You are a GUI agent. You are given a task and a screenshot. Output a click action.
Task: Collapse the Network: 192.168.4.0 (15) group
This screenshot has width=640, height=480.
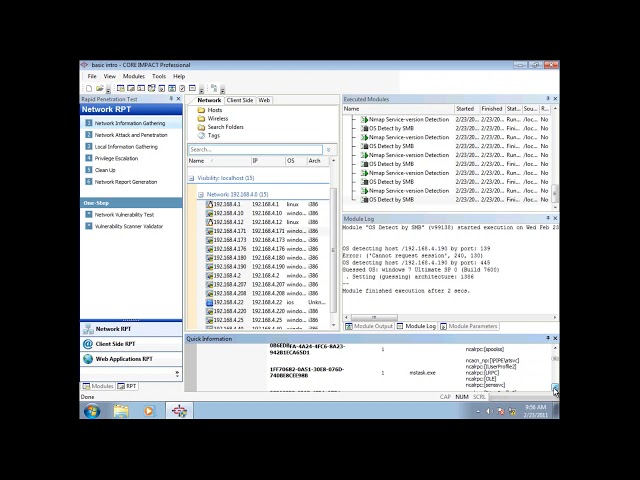click(201, 195)
